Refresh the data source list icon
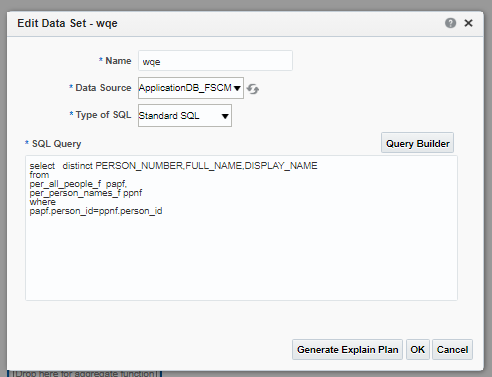 click(253, 89)
